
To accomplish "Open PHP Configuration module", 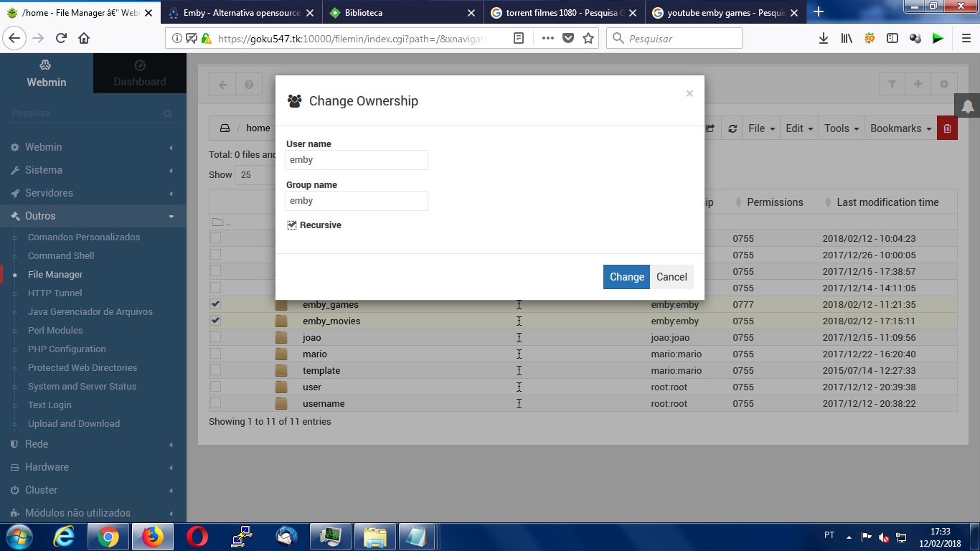I will [67, 349].
